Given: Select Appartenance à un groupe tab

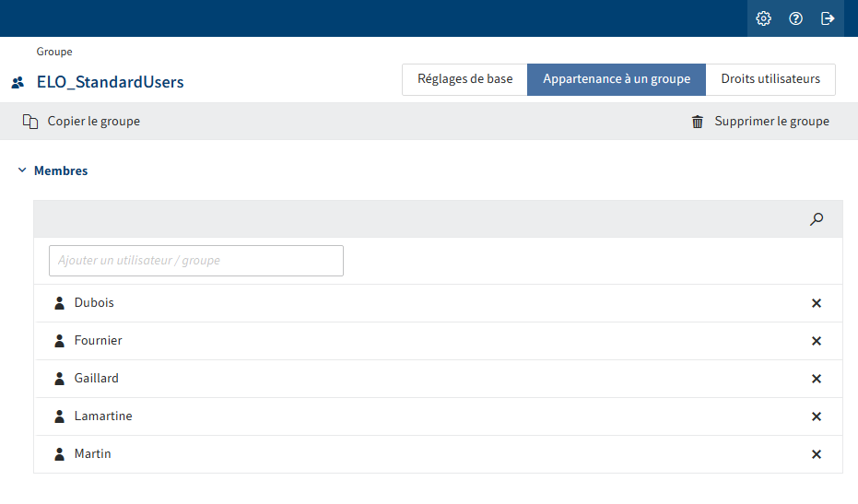Looking at the screenshot, I should coord(617,79).
